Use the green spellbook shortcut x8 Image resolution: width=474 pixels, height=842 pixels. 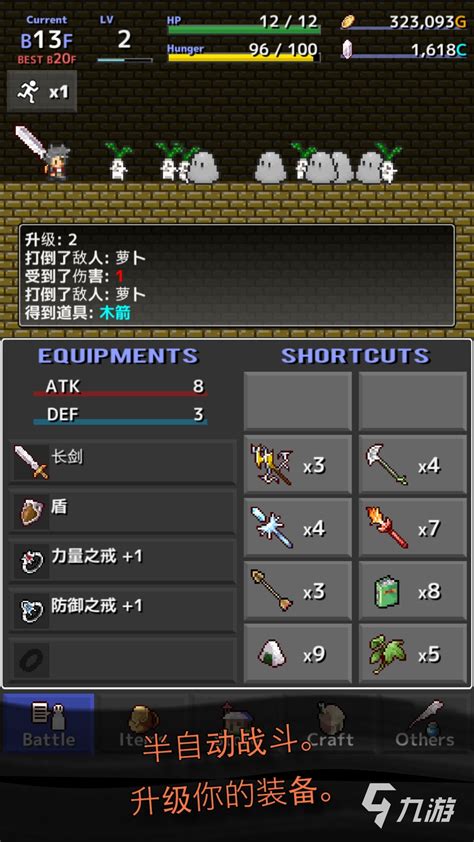pyautogui.click(x=413, y=590)
